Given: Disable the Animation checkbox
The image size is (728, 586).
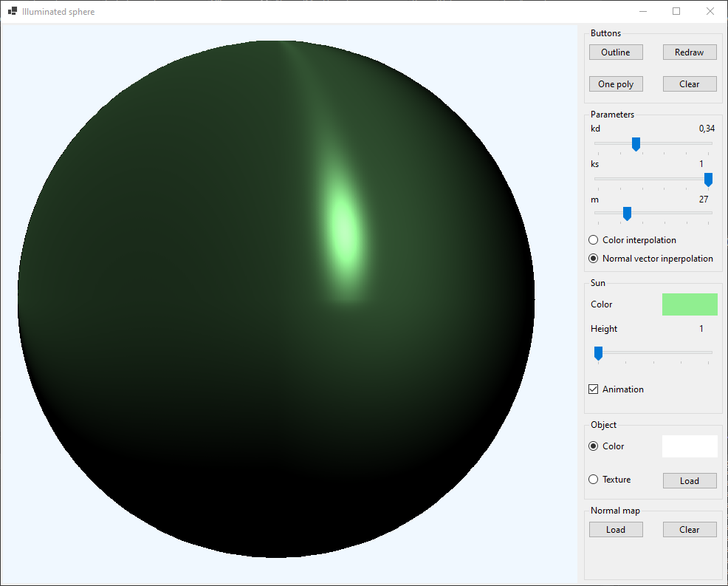Looking at the screenshot, I should coord(594,389).
